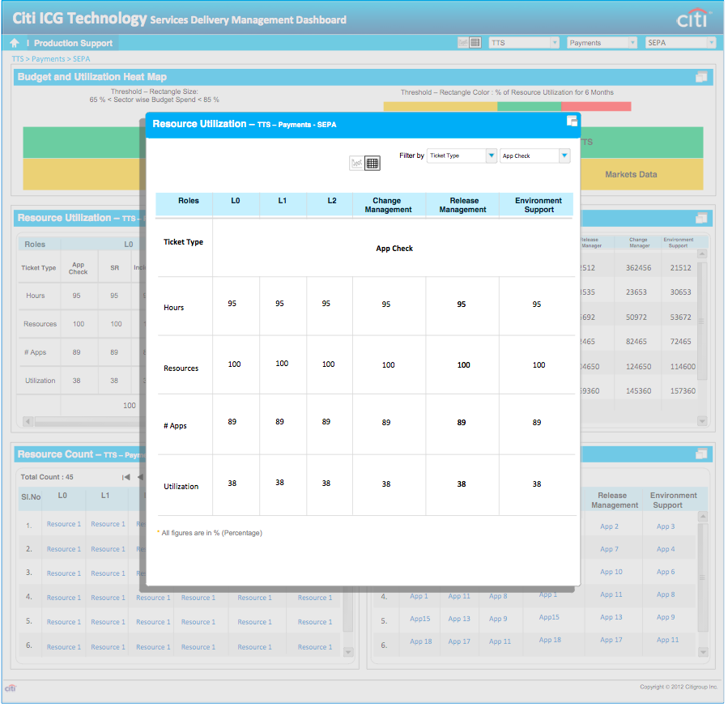Viewport: 728px width, 707px height.
Task: Click SEPA in the breadcrumb
Action: pyautogui.click(x=81, y=59)
